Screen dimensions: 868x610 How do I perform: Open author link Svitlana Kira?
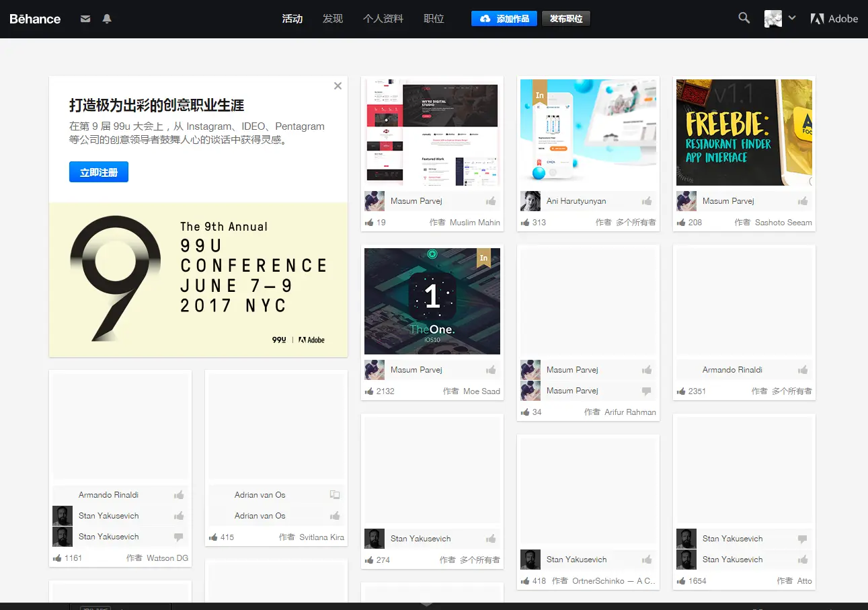[x=321, y=537]
